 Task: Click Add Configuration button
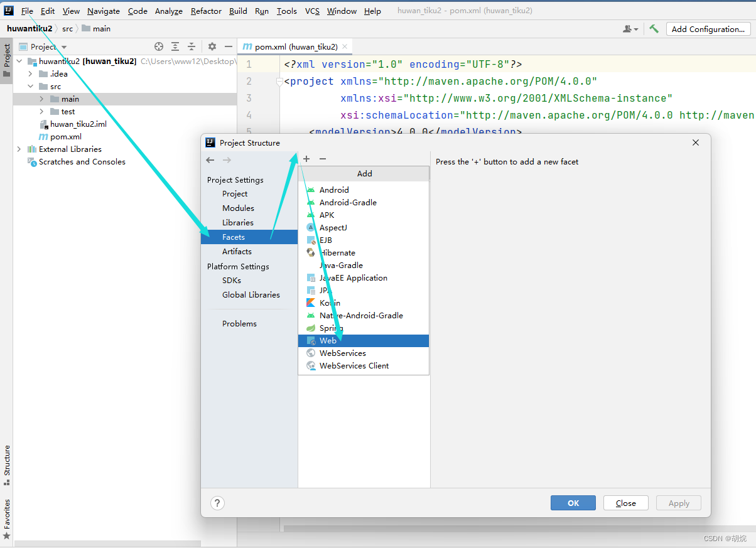click(708, 29)
